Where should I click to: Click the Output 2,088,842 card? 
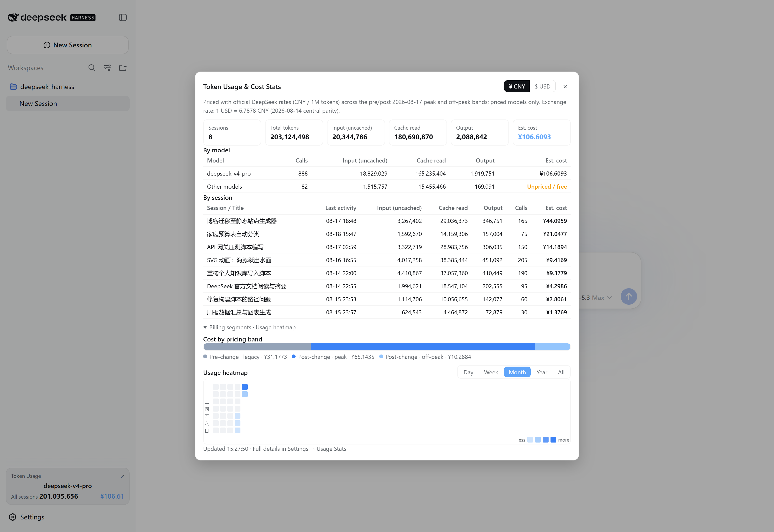(480, 133)
